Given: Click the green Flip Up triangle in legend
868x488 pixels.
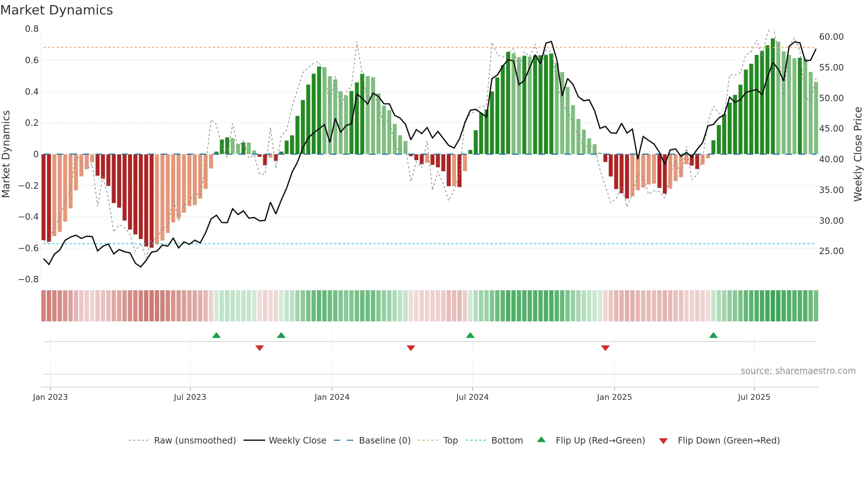Looking at the screenshot, I should (x=541, y=440).
